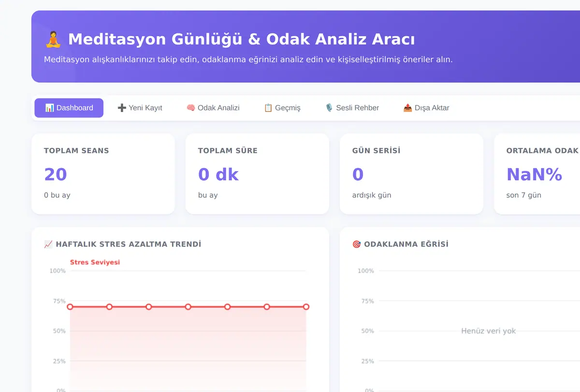Screen dimensions: 580x392
Task: Select the Dışa Aktar tab
Action: pos(426,108)
